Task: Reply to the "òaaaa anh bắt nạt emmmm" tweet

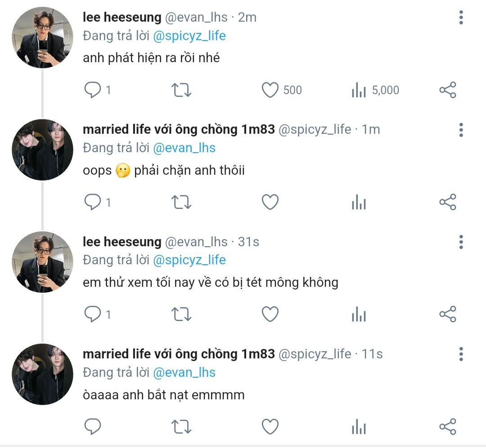Action: click(x=93, y=426)
